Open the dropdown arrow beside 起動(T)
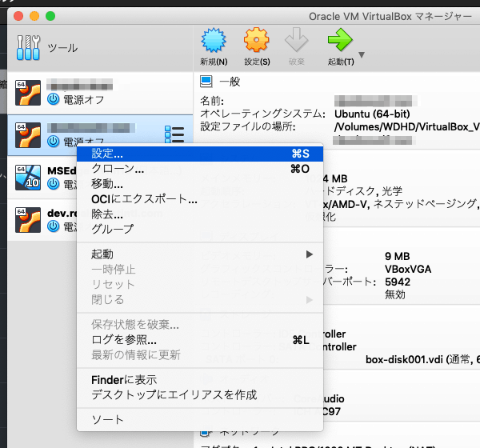This screenshot has width=480, height=448. (362, 55)
